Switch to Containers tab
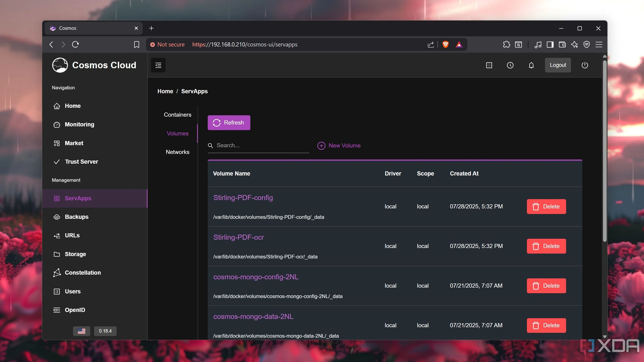Image resolution: width=644 pixels, height=362 pixels. pos(177,115)
